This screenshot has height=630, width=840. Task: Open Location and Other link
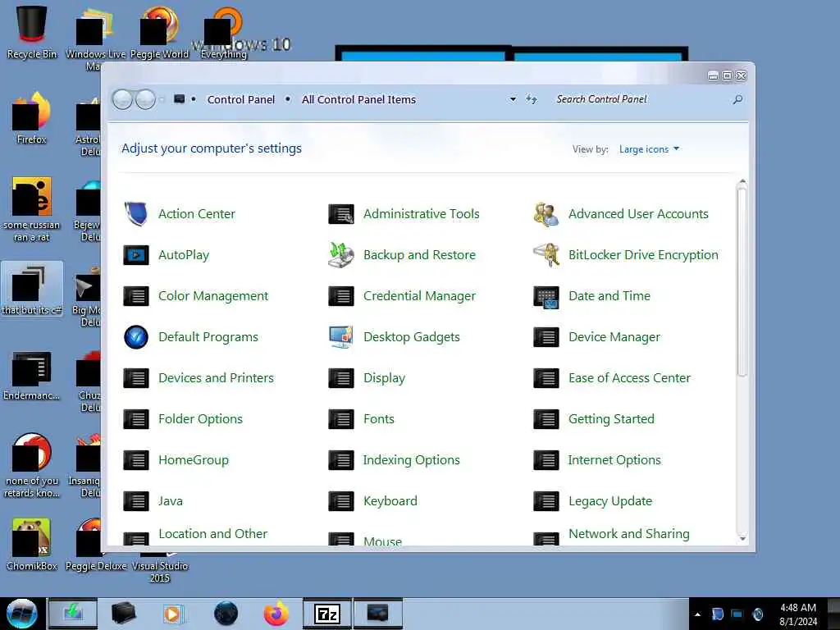[x=212, y=534]
